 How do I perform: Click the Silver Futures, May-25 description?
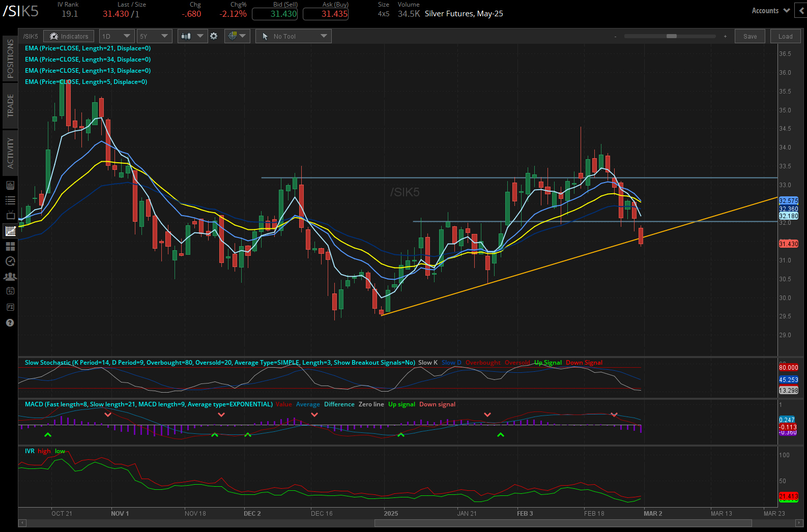[464, 14]
